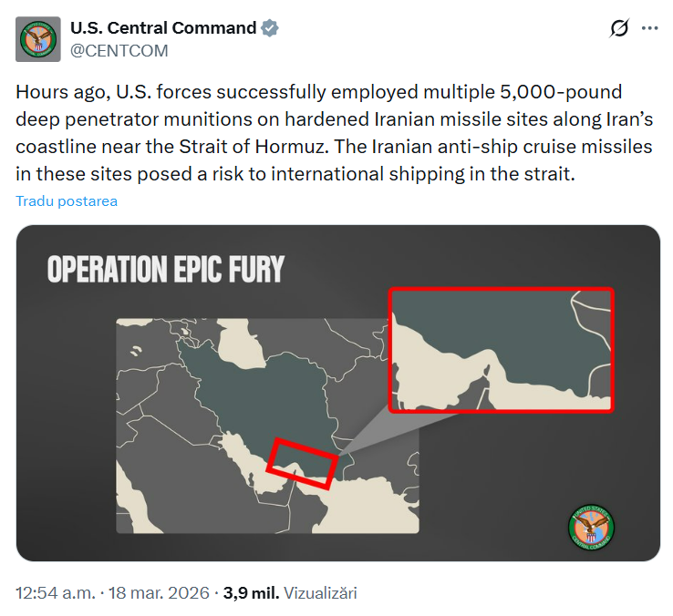Translate the post via Tradu postarea
This screenshot has height=616, width=673.
click(x=67, y=200)
